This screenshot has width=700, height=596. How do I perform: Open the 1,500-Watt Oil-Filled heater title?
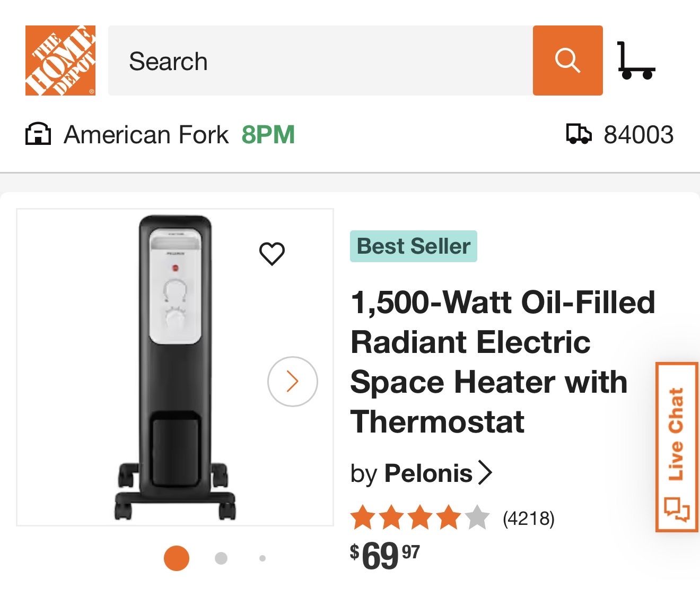point(502,361)
